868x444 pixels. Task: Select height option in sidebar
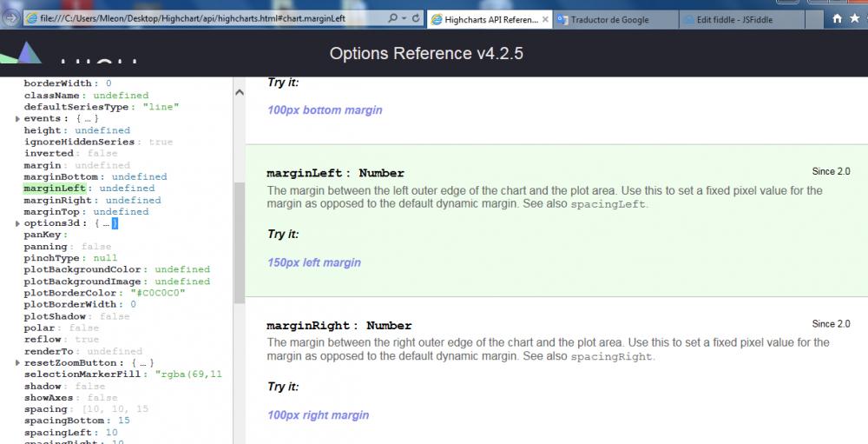[x=42, y=130]
